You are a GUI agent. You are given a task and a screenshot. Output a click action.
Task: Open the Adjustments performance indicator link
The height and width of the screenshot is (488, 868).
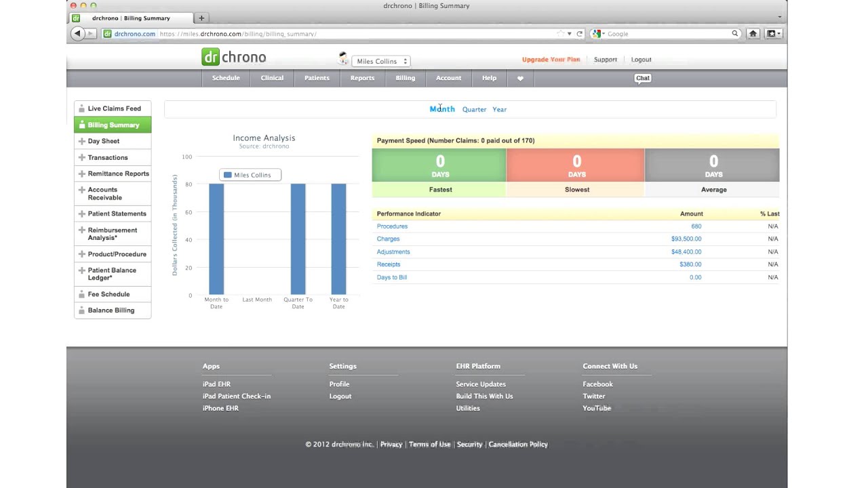click(x=393, y=251)
